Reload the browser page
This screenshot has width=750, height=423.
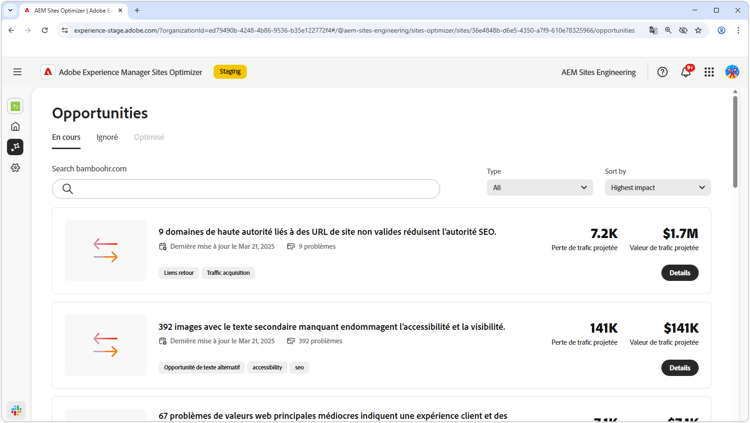coord(44,30)
